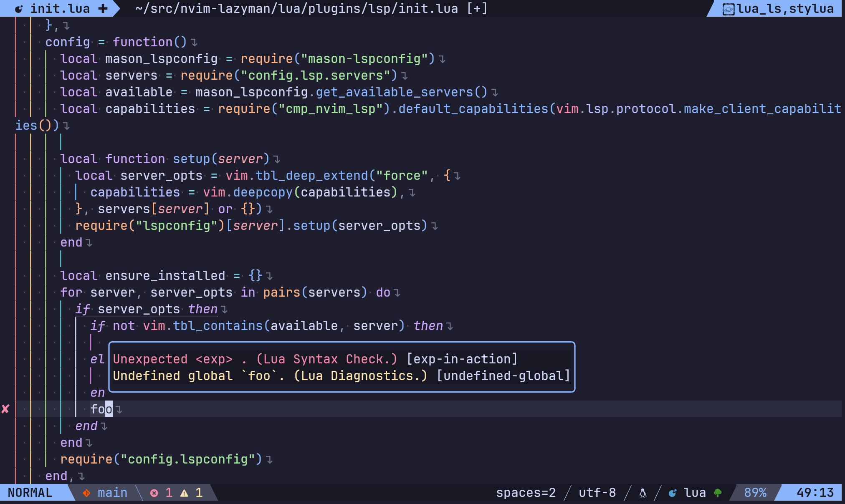
Task: Click the lua_ls,stylua server list
Action: [x=785, y=9]
